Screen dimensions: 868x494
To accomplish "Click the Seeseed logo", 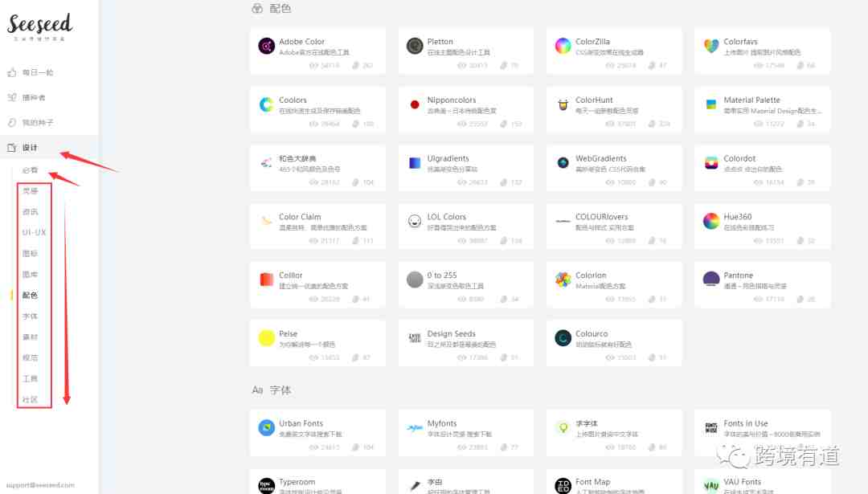I will point(39,26).
